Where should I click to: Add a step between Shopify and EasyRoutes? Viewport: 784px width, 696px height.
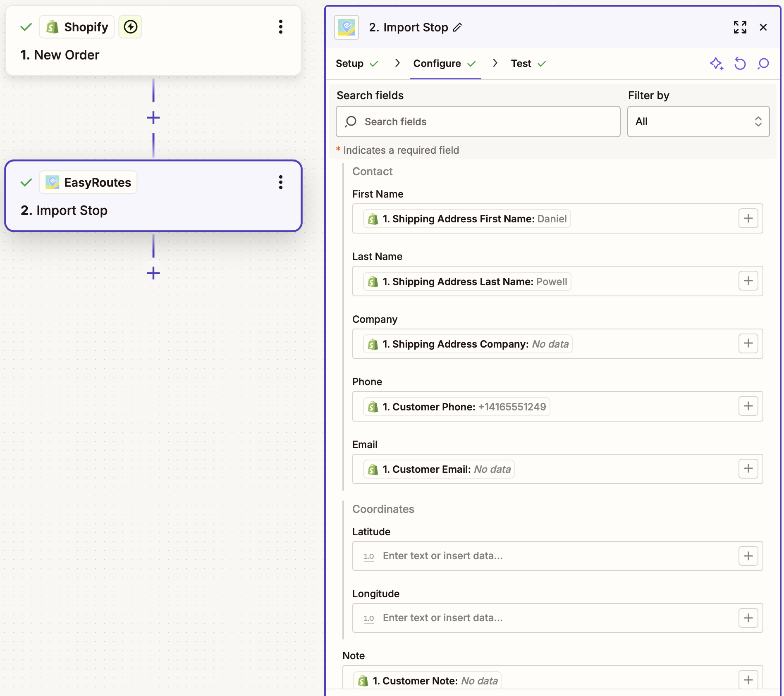click(x=153, y=118)
